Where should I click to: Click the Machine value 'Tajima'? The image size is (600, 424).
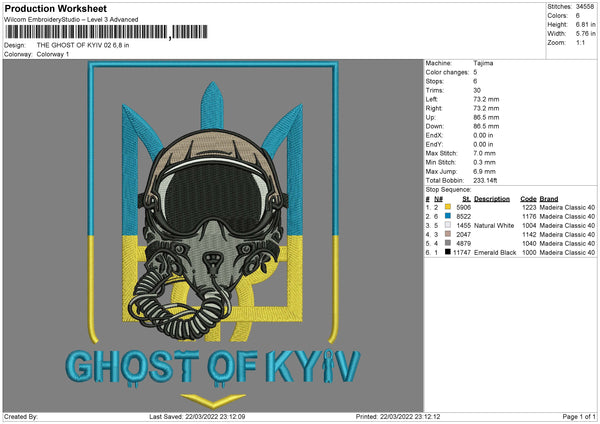(x=483, y=63)
